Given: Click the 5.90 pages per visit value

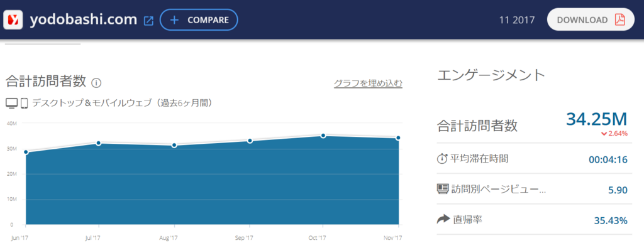Looking at the screenshot, I should click(x=618, y=190).
